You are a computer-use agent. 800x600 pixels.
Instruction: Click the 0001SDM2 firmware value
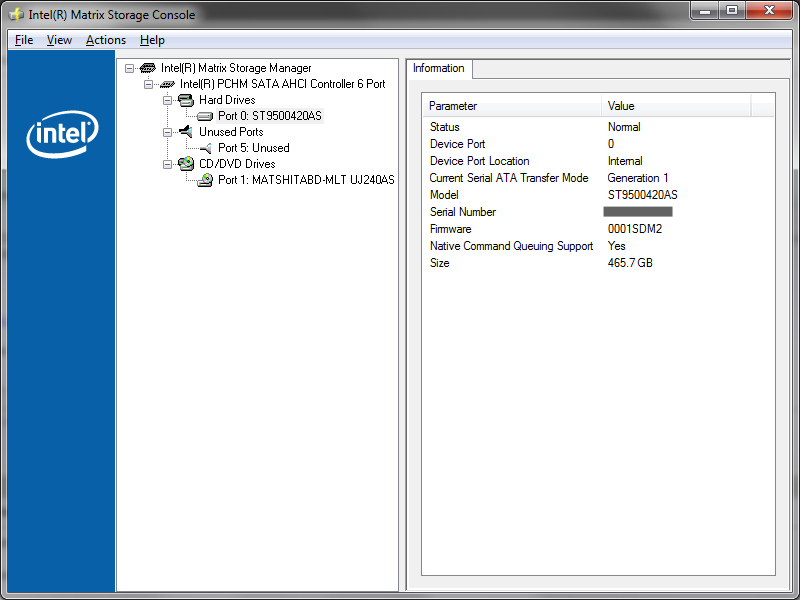pyautogui.click(x=635, y=229)
